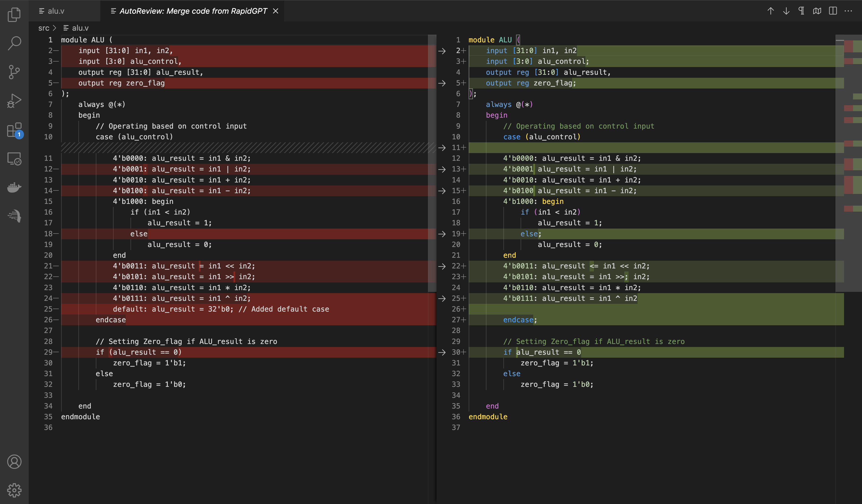This screenshot has height=504, width=862.
Task: Open the Run and Debug view
Action: click(14, 100)
